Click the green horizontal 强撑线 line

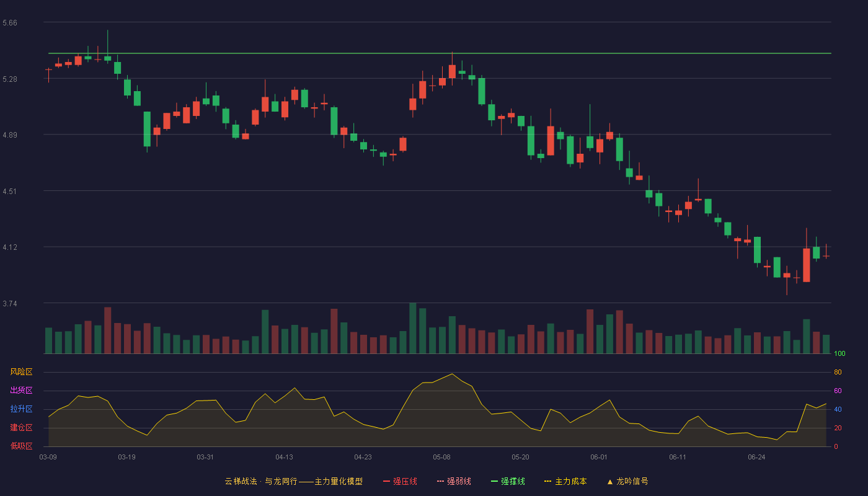(x=440, y=53)
